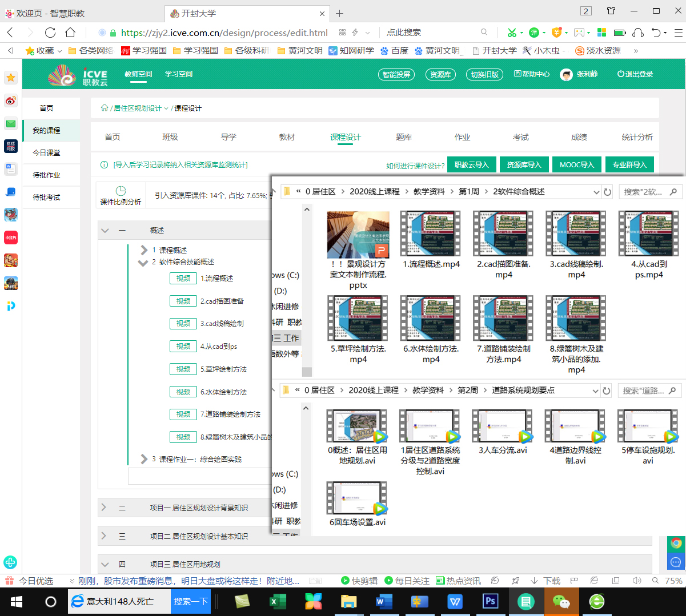Switch to the 题库 tab
The image size is (686, 616).
(404, 137)
